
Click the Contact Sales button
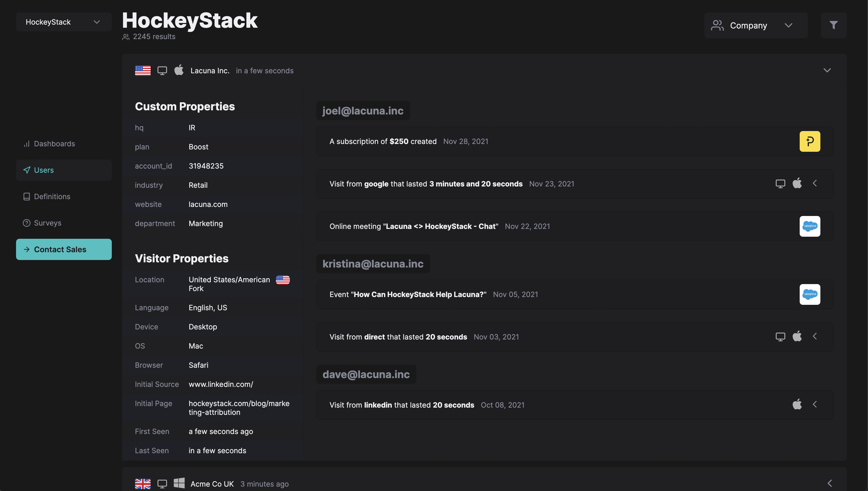[64, 249]
